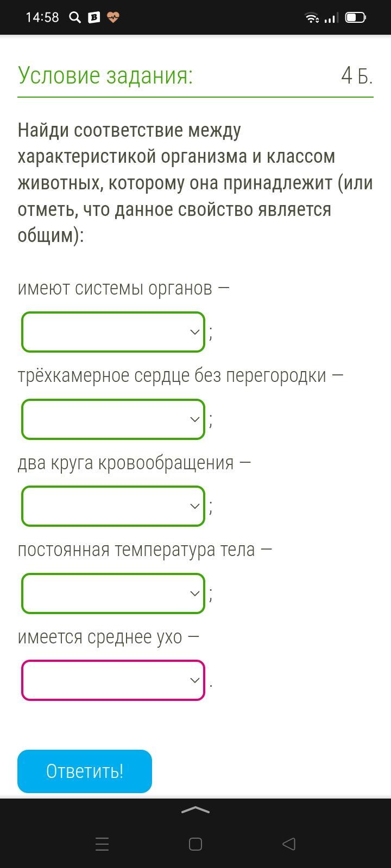The image size is (391, 868).
Task: Tap the cellular signal strength icon
Action: click(x=330, y=18)
